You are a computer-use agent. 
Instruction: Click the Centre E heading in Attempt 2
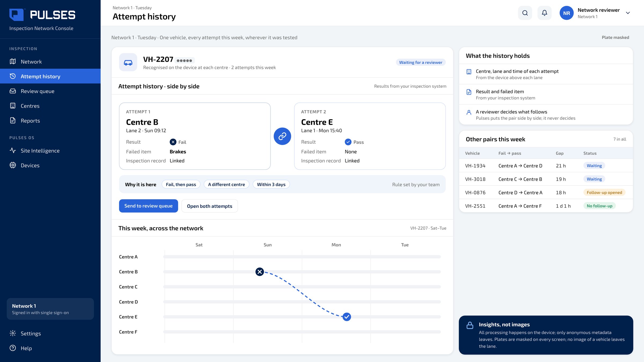click(x=317, y=122)
